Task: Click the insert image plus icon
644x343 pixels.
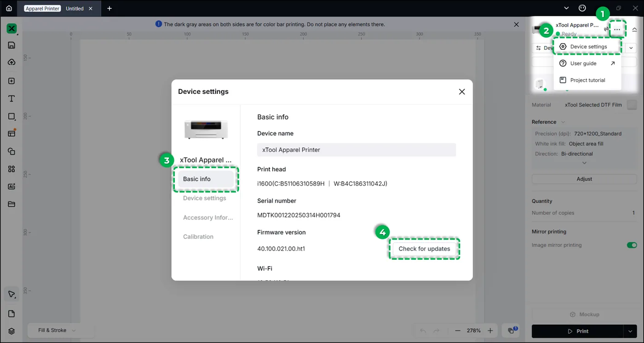Action: coord(11,81)
